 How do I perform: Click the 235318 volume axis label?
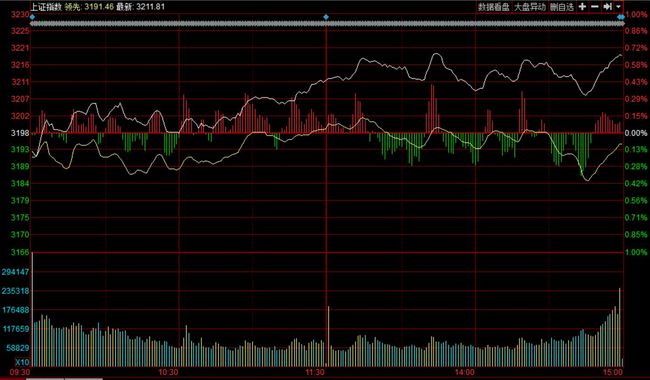coord(16,291)
